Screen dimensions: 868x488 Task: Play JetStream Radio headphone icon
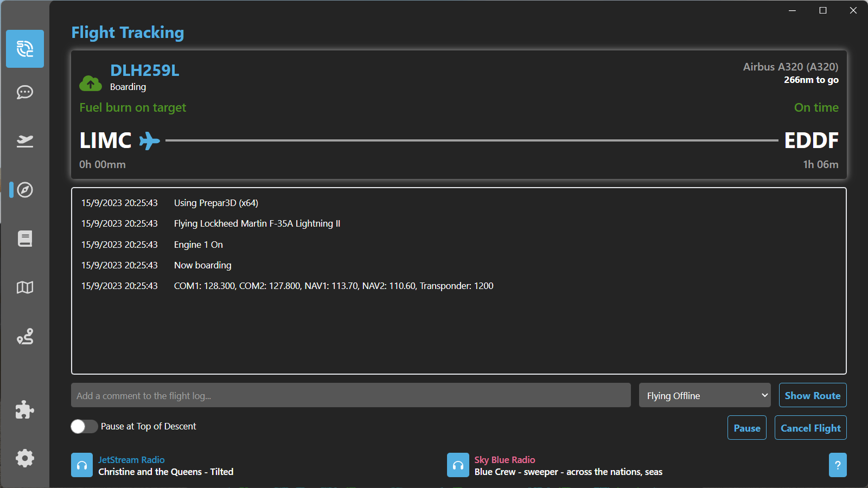point(82,465)
